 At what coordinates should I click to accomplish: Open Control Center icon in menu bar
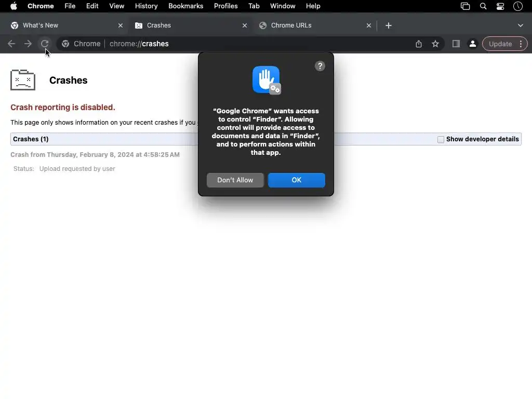[x=500, y=6]
